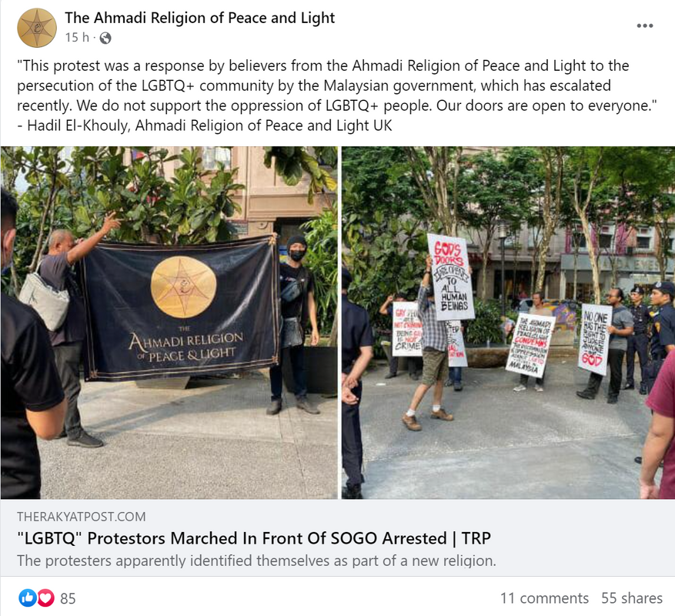Click the page's golden star profile picture
The image size is (675, 616).
coord(37,28)
